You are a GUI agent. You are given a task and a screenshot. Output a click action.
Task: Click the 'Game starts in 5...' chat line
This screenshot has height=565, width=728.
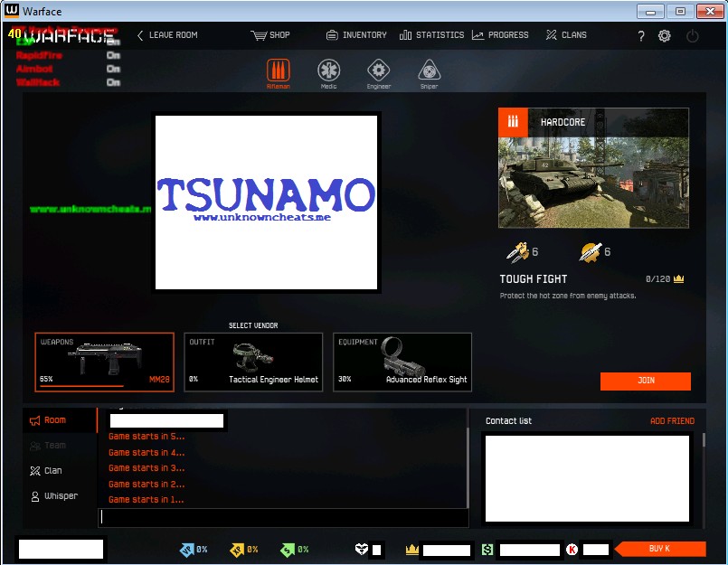147,437
